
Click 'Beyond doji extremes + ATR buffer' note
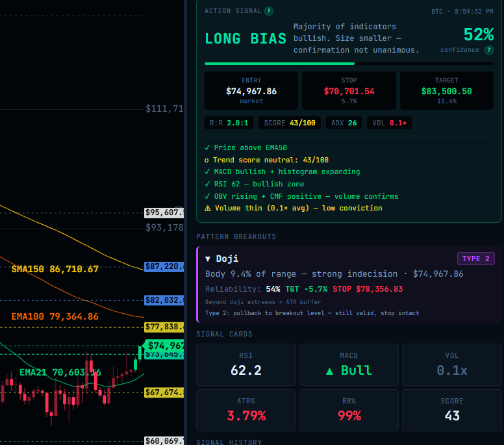[x=263, y=302]
